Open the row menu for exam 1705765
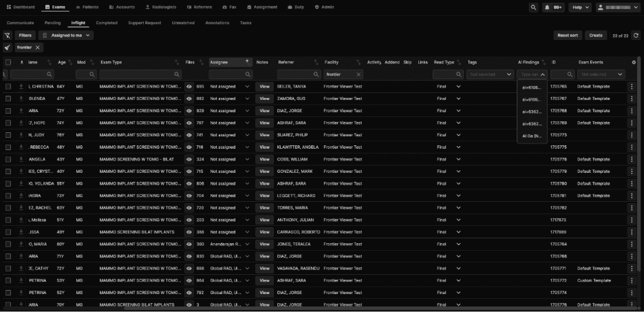Screen dimensions: 644x312 point(632,87)
